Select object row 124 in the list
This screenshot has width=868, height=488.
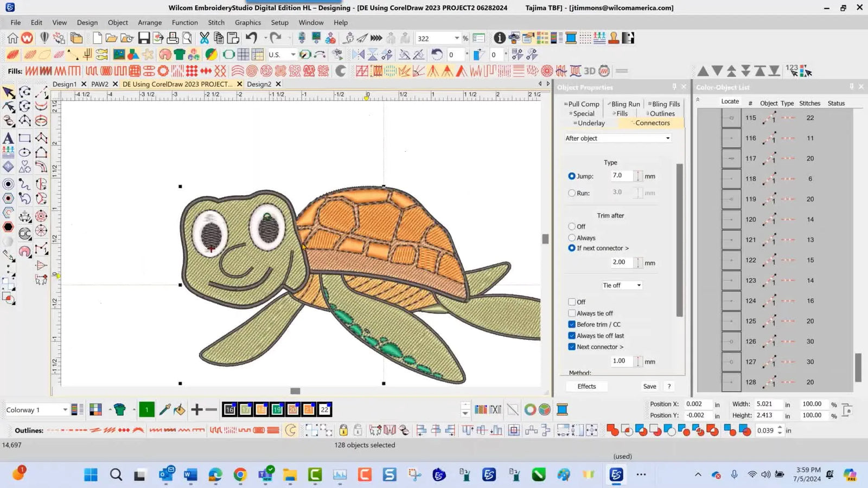coord(776,301)
